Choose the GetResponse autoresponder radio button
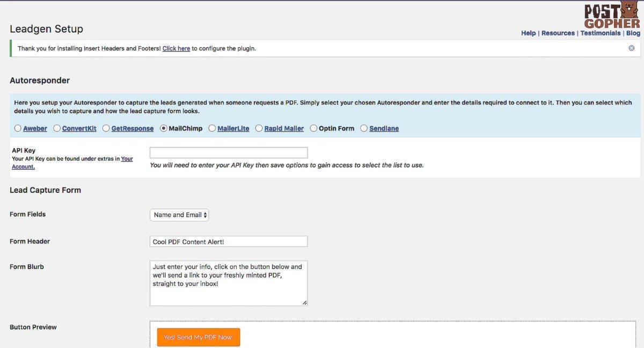644x348 pixels. [106, 128]
